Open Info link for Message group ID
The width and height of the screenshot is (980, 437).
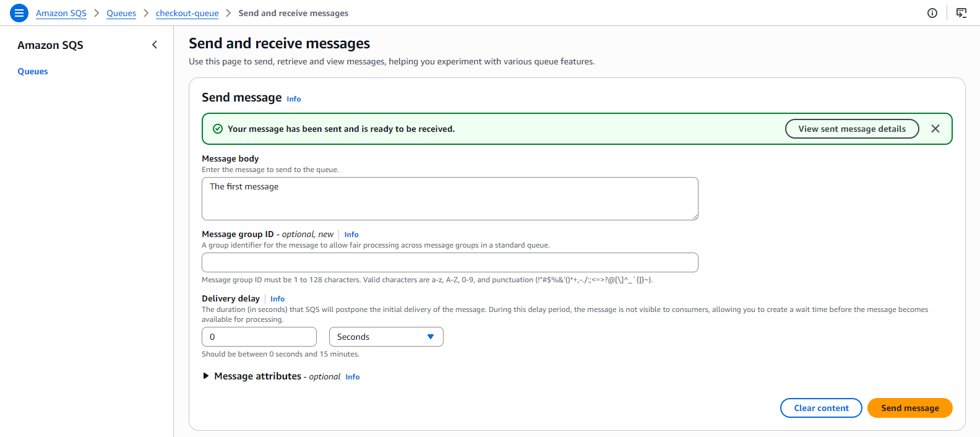(x=351, y=235)
